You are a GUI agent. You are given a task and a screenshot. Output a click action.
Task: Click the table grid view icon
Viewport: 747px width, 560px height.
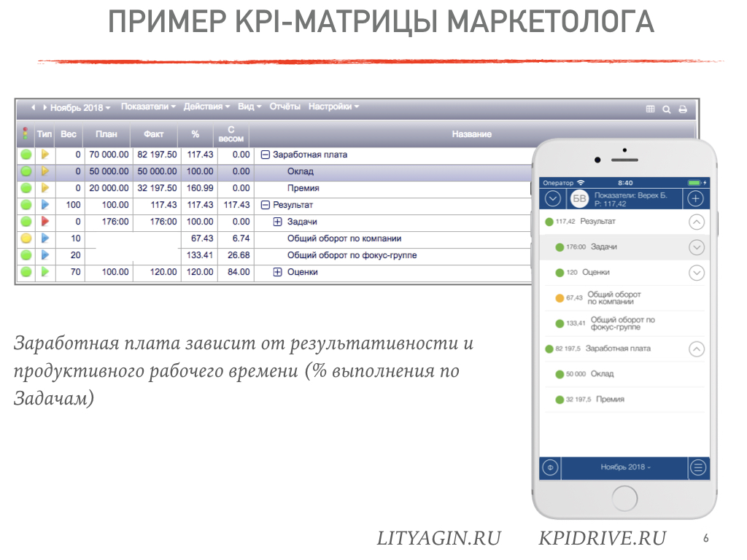pyautogui.click(x=650, y=109)
